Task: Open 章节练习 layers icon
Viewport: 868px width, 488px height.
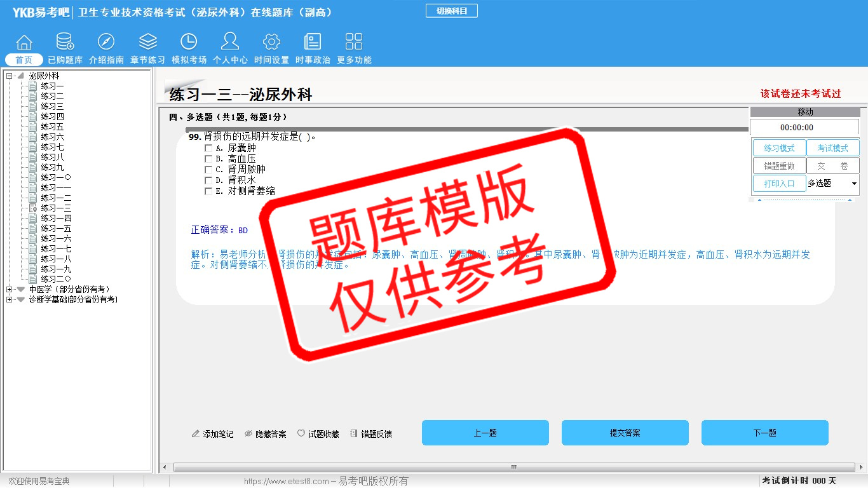Action: pos(147,43)
